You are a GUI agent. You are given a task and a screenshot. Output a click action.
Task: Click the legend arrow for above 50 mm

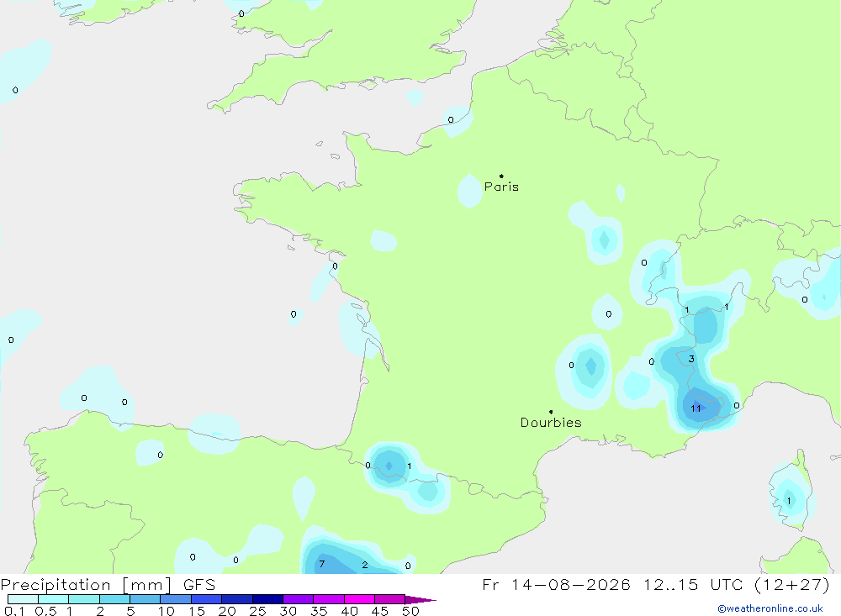point(420,600)
